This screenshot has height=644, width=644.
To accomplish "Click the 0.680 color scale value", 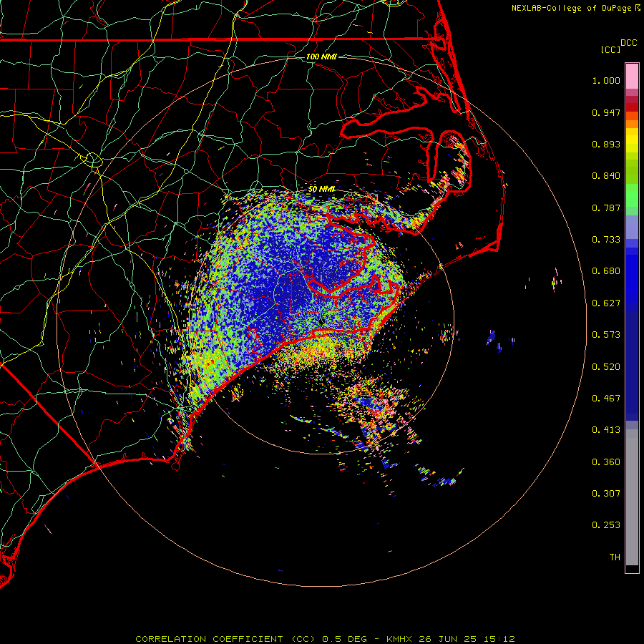I will [606, 271].
